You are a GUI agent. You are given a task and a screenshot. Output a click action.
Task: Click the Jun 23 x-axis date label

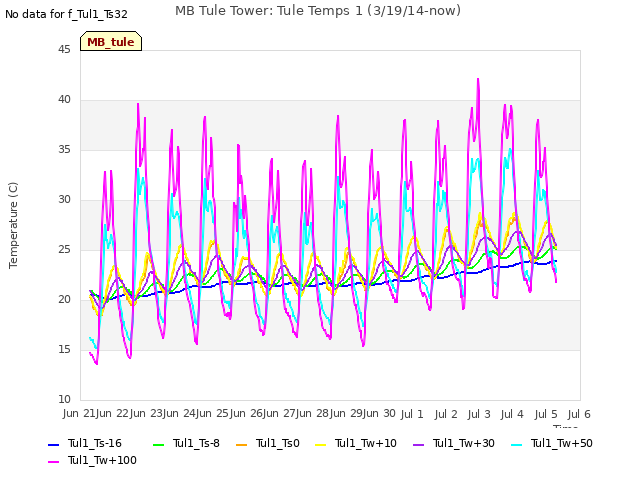tap(146, 414)
